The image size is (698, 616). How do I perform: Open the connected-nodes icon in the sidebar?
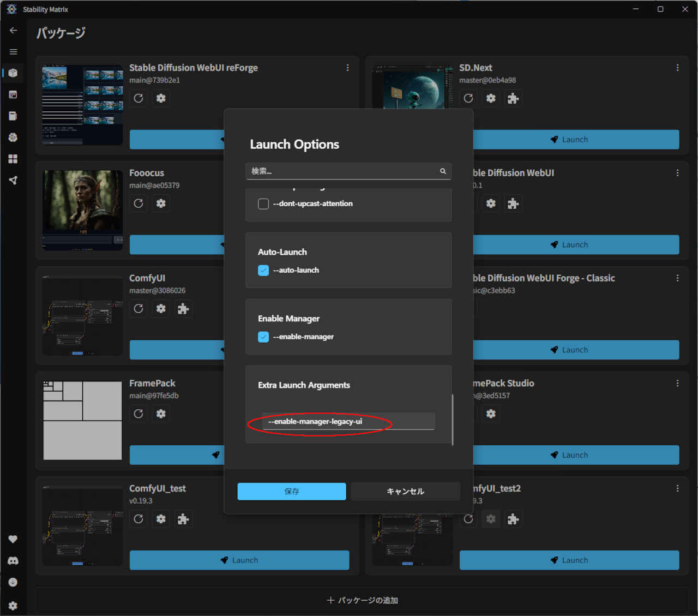[13, 180]
